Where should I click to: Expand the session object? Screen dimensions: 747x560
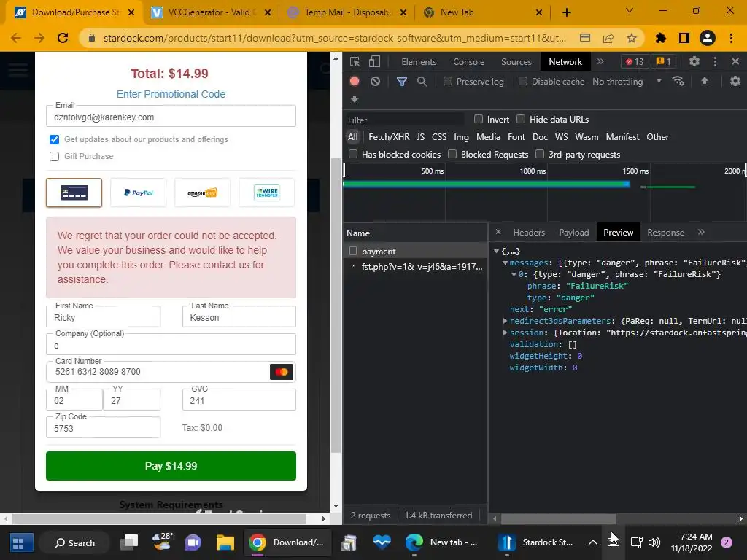505,332
